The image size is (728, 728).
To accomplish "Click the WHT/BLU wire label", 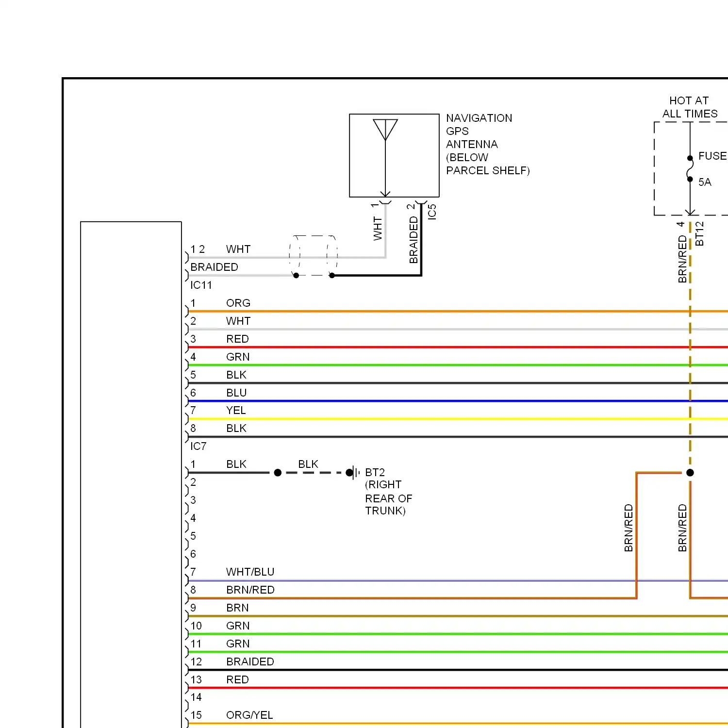I will (x=250, y=572).
